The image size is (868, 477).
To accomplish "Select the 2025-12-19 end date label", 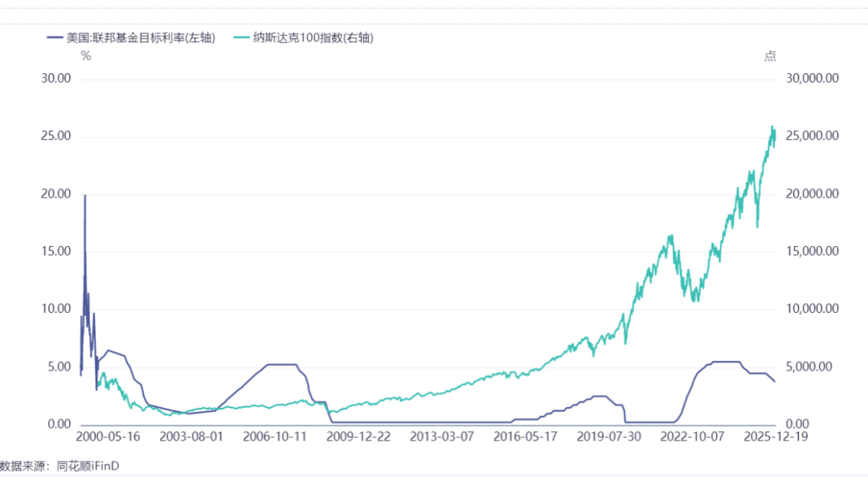I will (776, 437).
